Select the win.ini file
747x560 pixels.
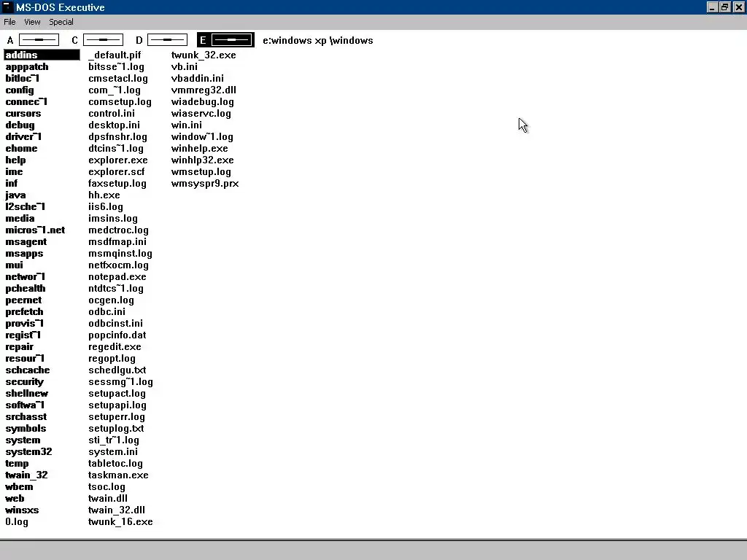[186, 125]
